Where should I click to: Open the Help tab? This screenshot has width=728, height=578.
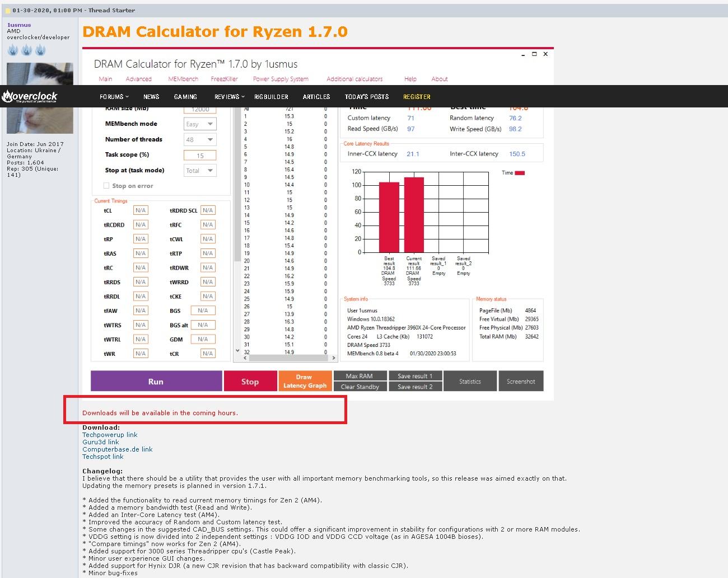tap(410, 79)
